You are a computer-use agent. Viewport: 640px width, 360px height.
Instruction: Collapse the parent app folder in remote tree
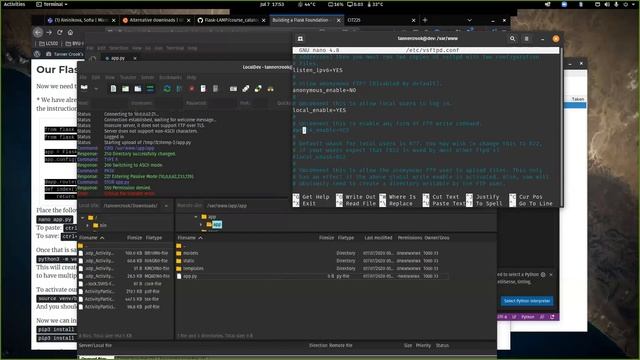click(196, 217)
